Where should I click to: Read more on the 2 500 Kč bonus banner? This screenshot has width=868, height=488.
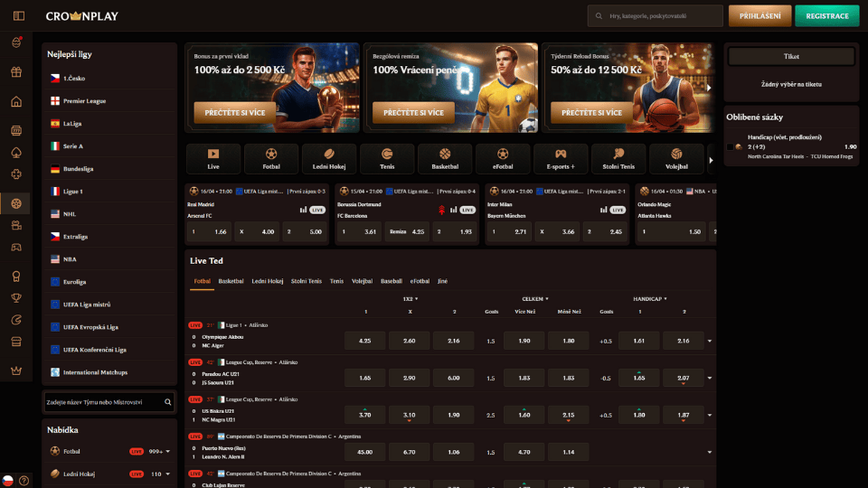coord(235,112)
